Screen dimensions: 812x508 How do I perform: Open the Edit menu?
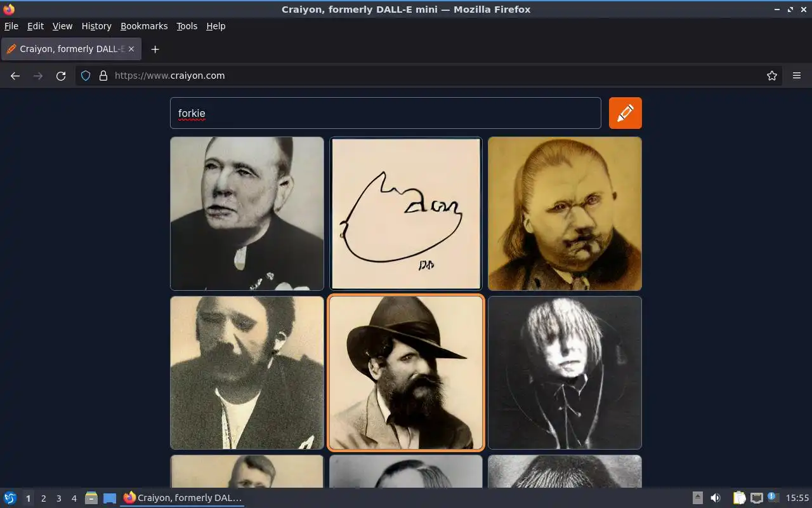36,26
